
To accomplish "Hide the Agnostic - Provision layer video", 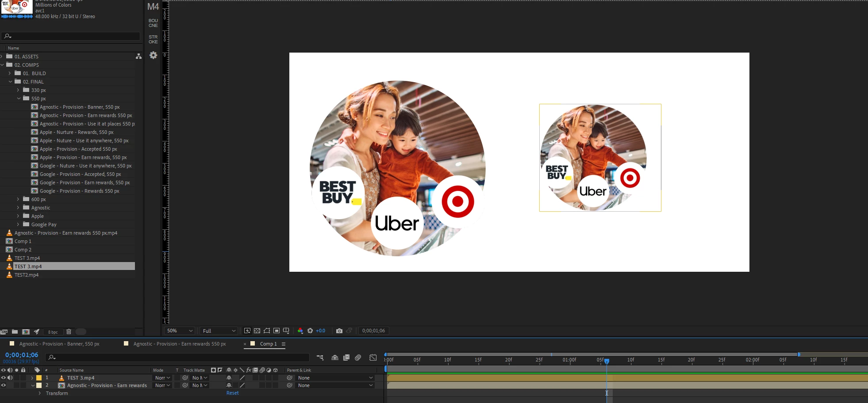I will pyautogui.click(x=4, y=386).
